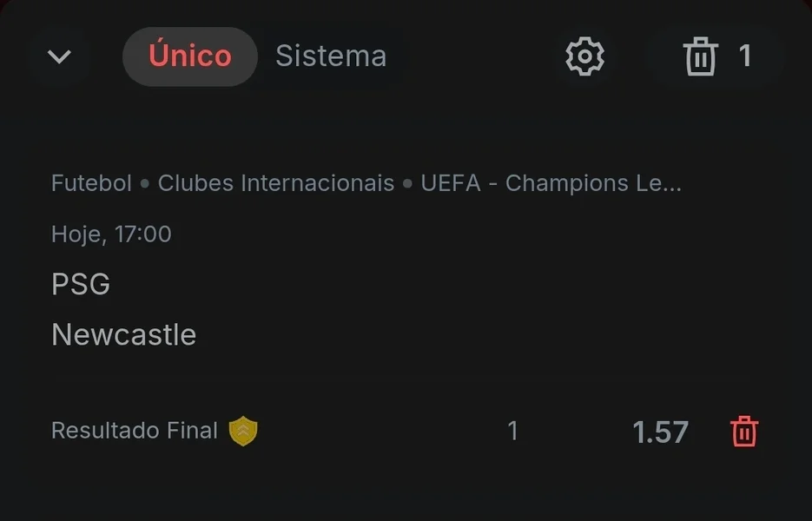Viewport: 812px width, 521px height.
Task: Click the selection marked 1
Action: pyautogui.click(x=513, y=430)
